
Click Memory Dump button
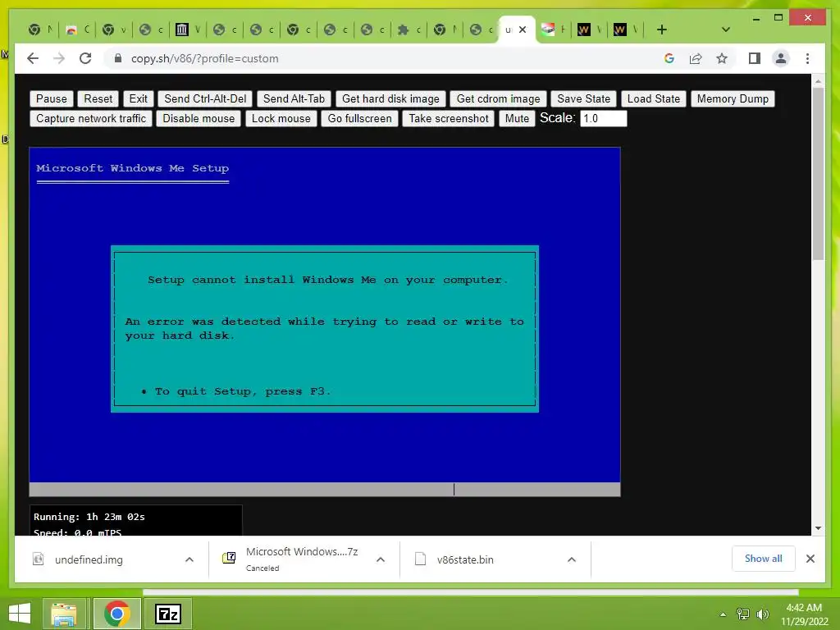733,98
